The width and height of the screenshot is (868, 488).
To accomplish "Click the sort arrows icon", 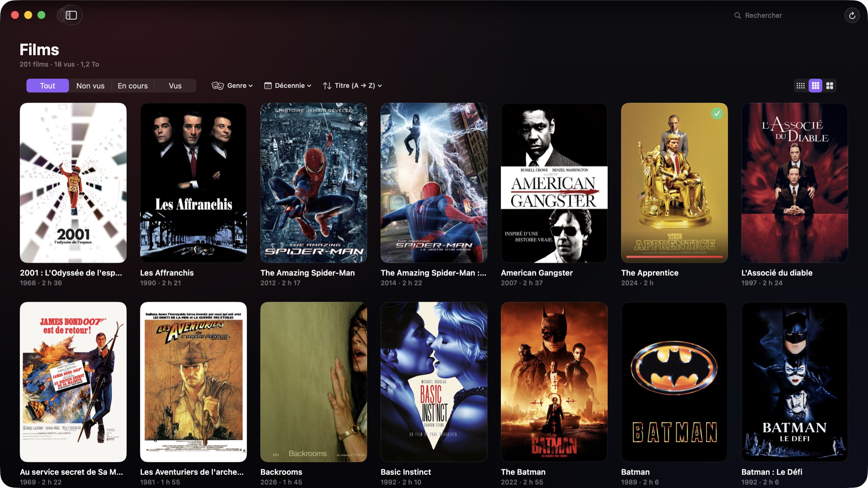I will click(x=327, y=86).
